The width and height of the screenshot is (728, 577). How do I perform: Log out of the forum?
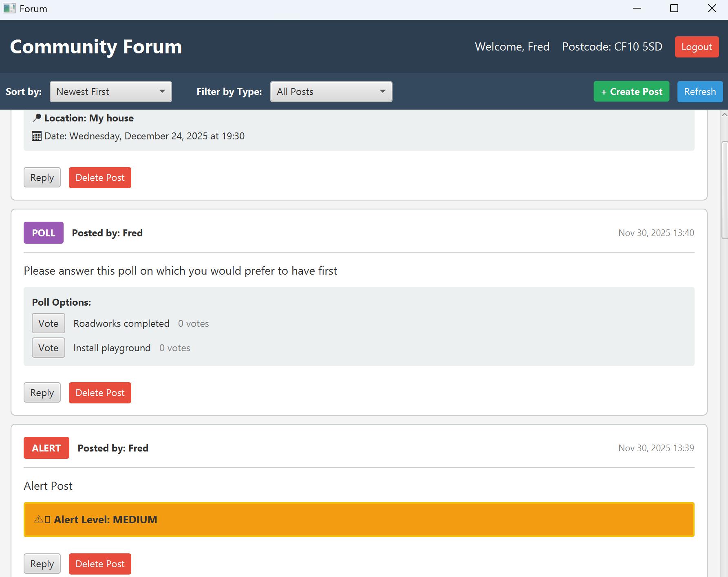pos(696,47)
